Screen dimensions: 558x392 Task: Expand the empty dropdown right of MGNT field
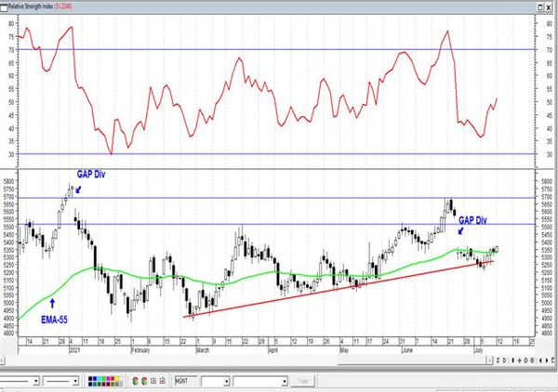click(216, 382)
